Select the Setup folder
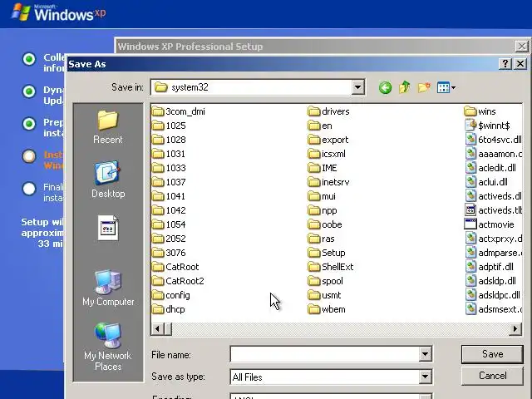 point(327,253)
